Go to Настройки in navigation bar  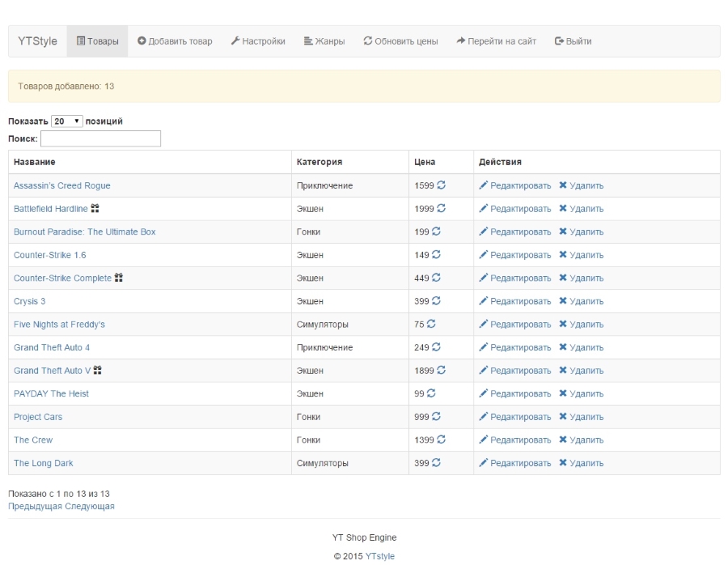coord(258,41)
